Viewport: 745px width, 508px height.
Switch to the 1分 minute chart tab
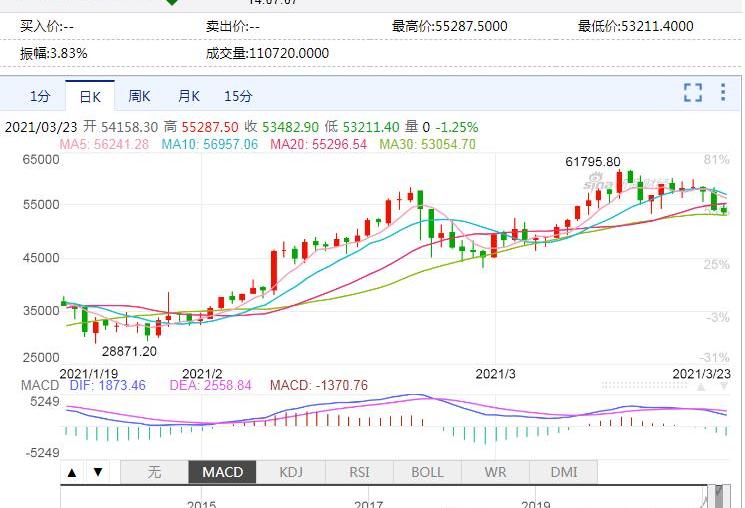(39, 96)
